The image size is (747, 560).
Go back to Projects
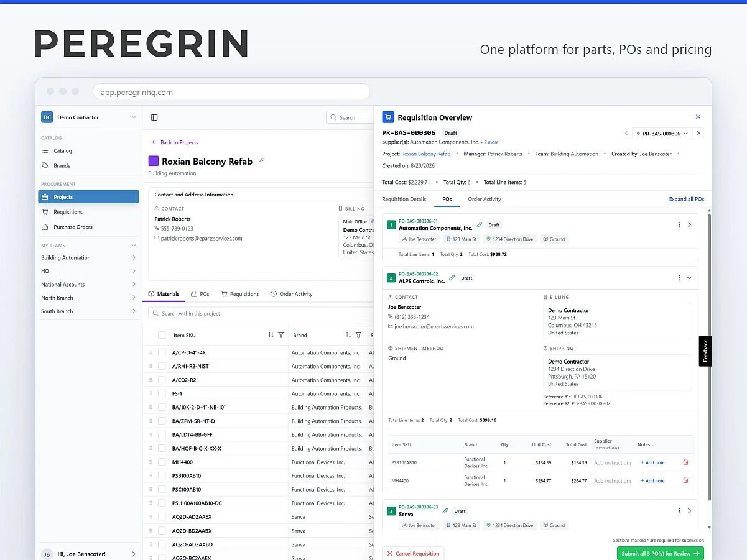click(175, 142)
